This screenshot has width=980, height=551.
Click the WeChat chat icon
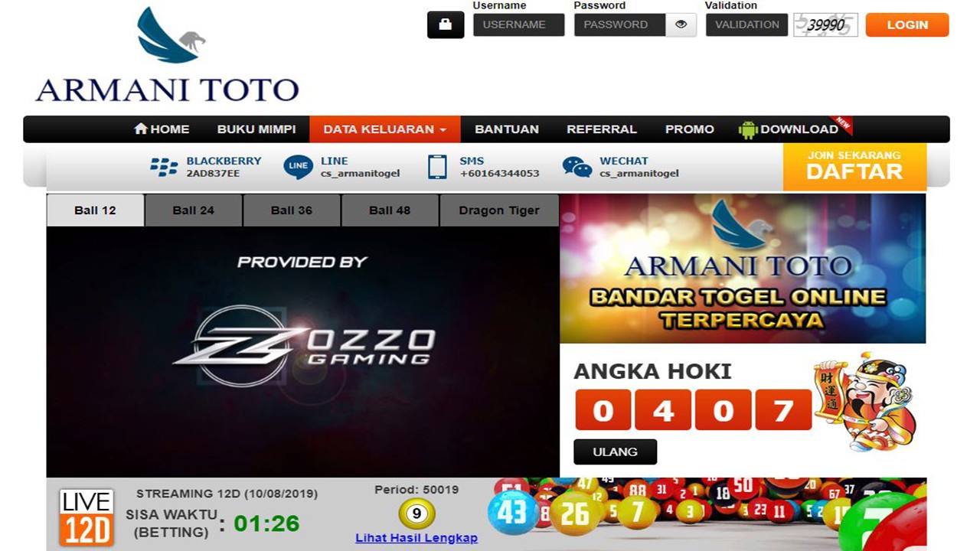pos(577,167)
